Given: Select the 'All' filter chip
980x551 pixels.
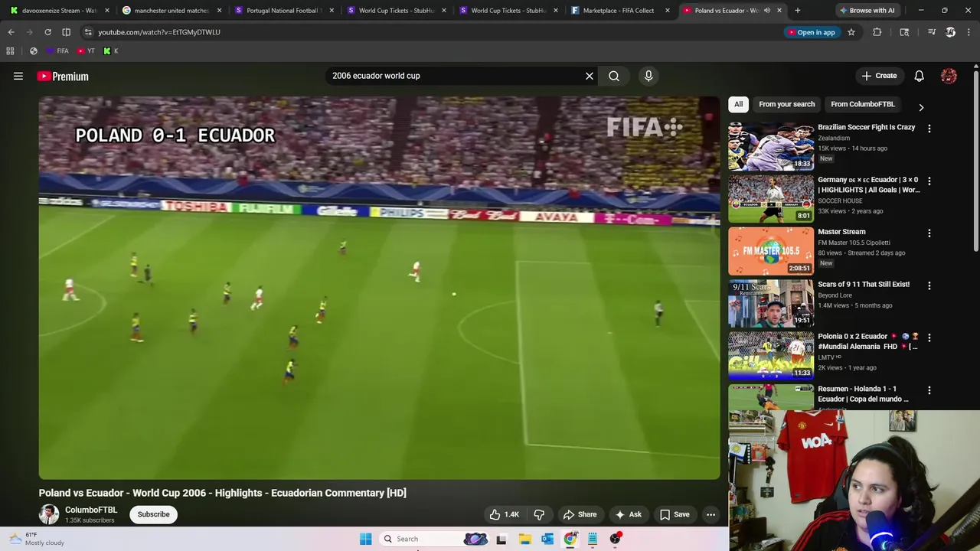Looking at the screenshot, I should (x=738, y=104).
